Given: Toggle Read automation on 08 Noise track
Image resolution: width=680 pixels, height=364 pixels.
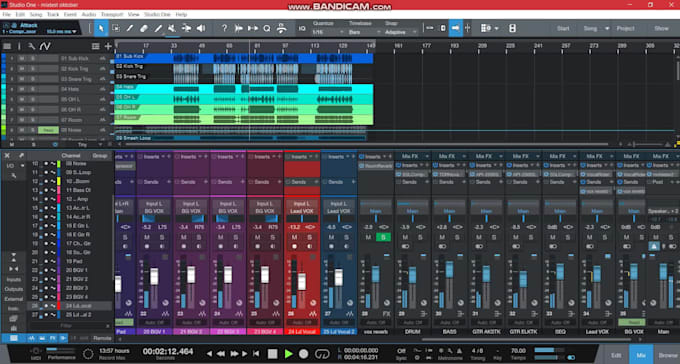Looking at the screenshot, I should (x=48, y=130).
